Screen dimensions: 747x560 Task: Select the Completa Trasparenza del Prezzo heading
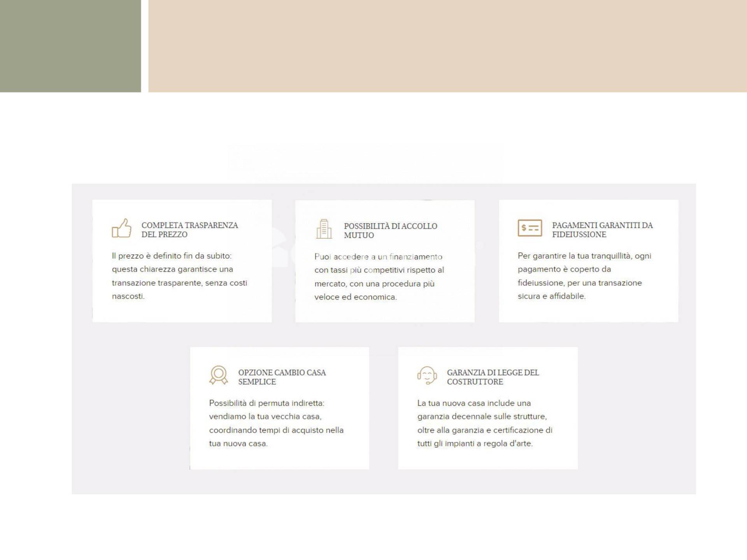click(x=189, y=230)
